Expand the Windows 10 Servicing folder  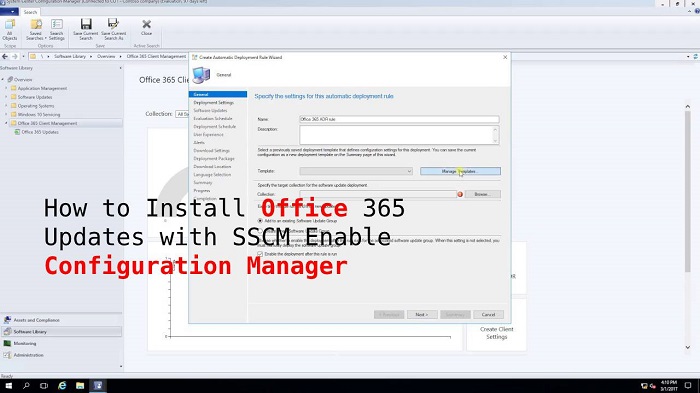[x=6, y=114]
